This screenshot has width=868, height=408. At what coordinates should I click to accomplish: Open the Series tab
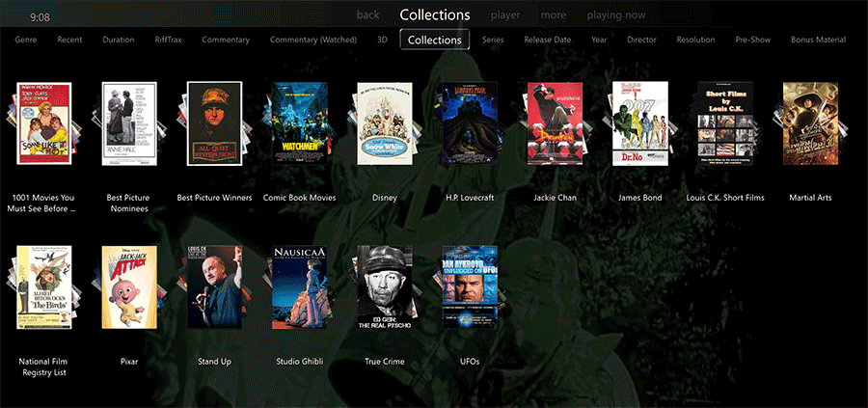493,40
